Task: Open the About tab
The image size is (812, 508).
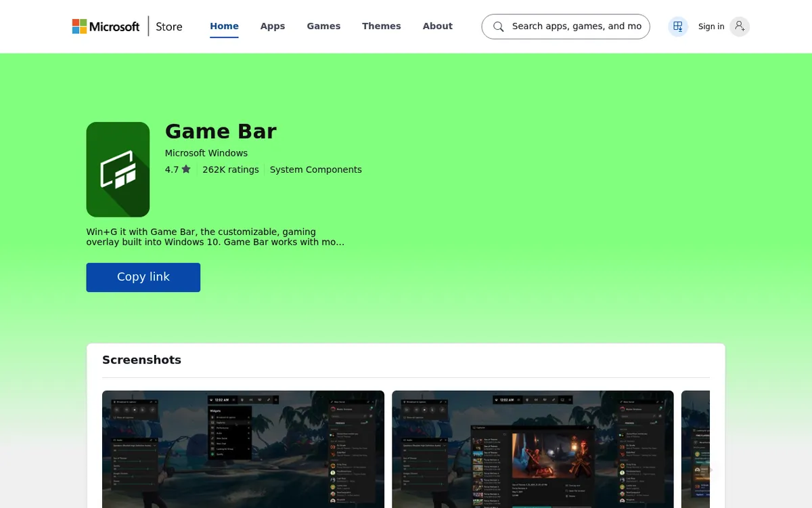Action: (438, 26)
